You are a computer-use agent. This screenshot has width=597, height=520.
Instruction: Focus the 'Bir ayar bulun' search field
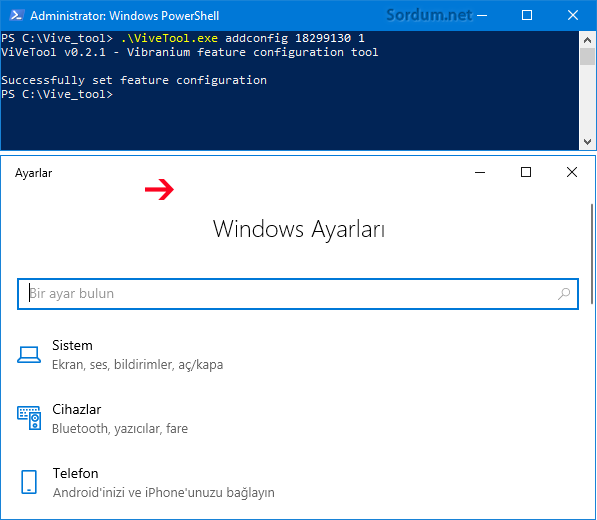tap(298, 294)
